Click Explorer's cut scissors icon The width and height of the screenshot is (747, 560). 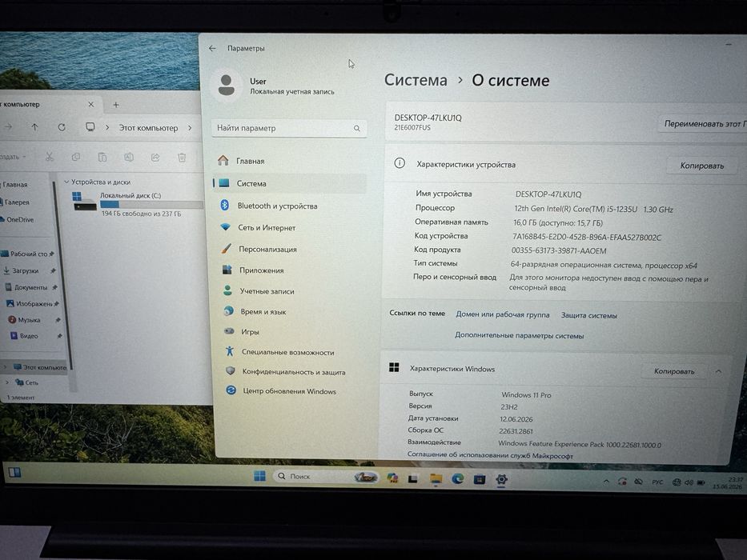pyautogui.click(x=50, y=157)
